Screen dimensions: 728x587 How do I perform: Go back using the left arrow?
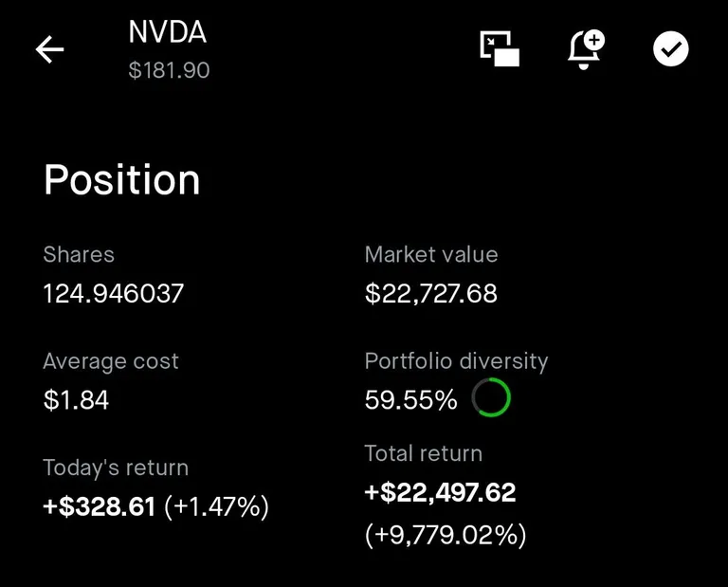(x=49, y=50)
